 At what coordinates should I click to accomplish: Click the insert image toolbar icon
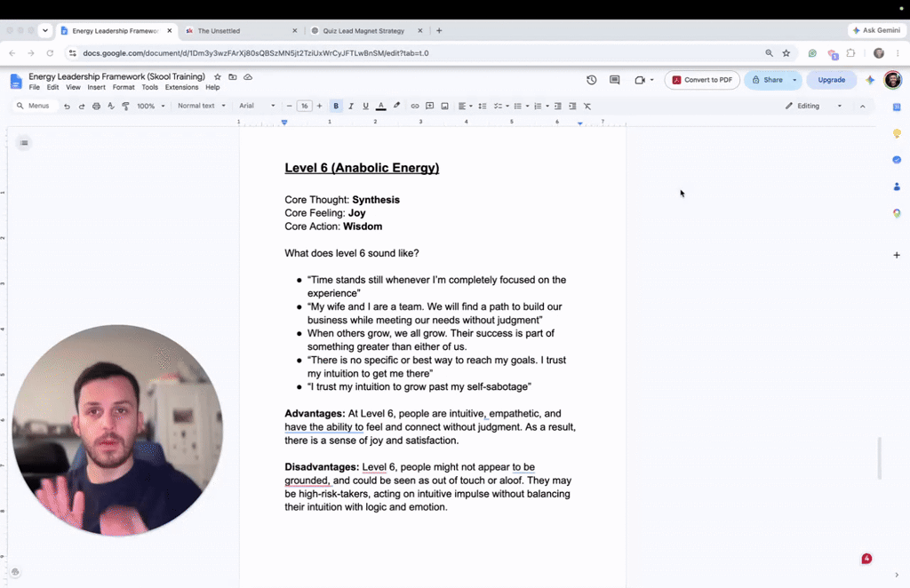[444, 106]
